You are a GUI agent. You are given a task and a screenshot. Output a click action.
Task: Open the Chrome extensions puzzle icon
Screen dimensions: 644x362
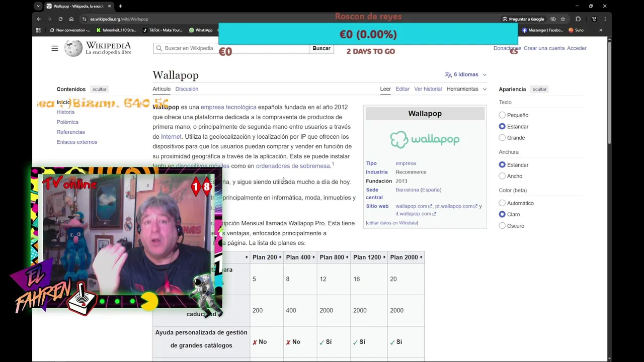point(578,19)
